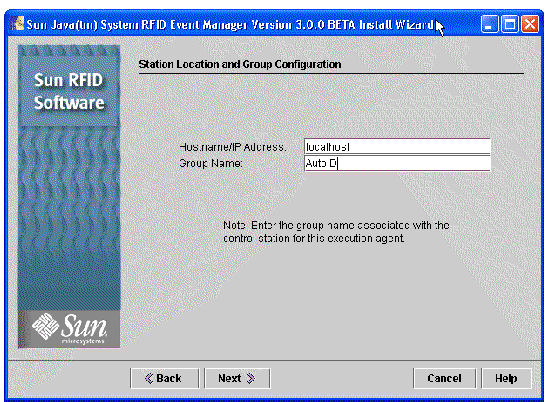Screen dimensions: 549x402
Task: Minimize the Install Wizard window
Action: coord(489,25)
